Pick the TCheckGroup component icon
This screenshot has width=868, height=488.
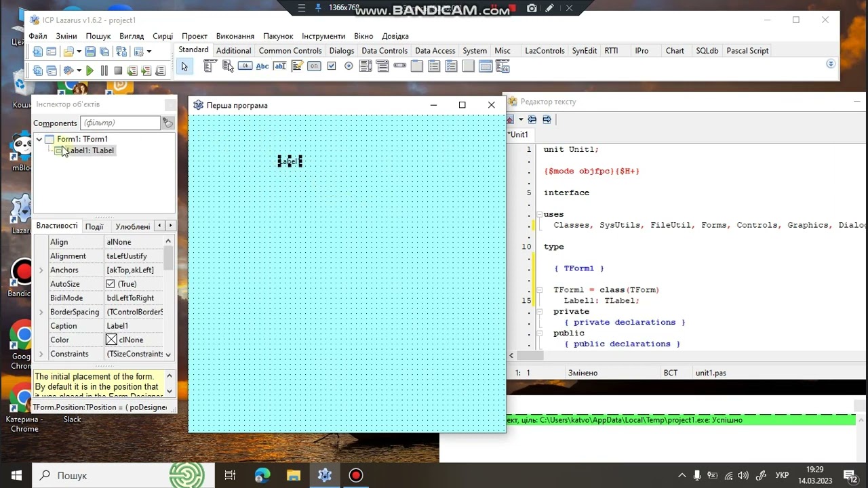pyautogui.click(x=451, y=66)
